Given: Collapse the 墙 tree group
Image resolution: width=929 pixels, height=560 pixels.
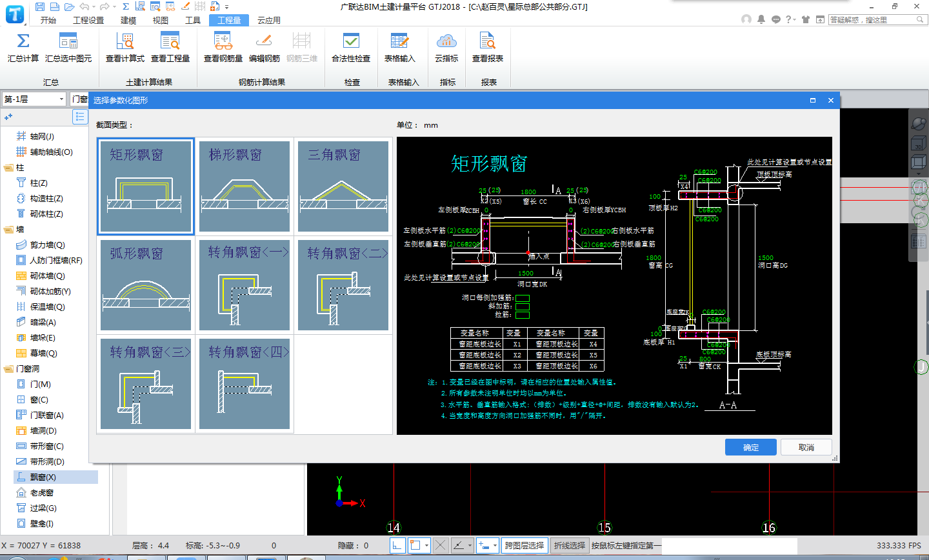Looking at the screenshot, I should pos(9,230).
